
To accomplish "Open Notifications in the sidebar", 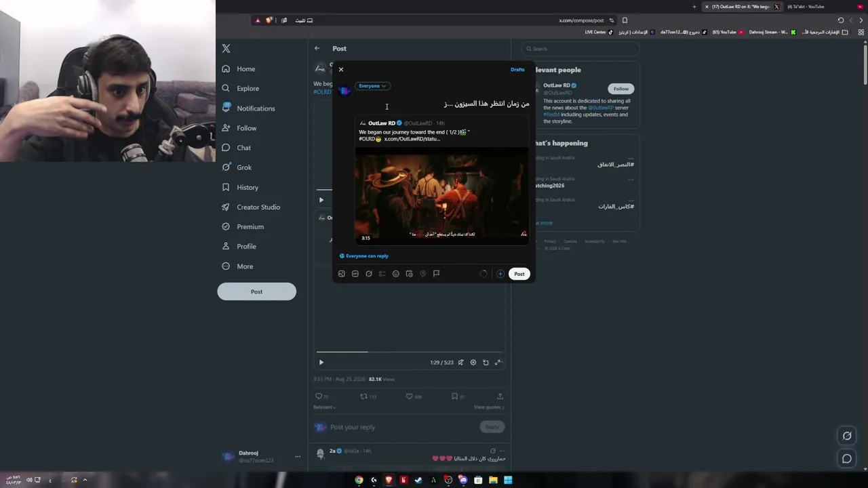I will coord(248,108).
